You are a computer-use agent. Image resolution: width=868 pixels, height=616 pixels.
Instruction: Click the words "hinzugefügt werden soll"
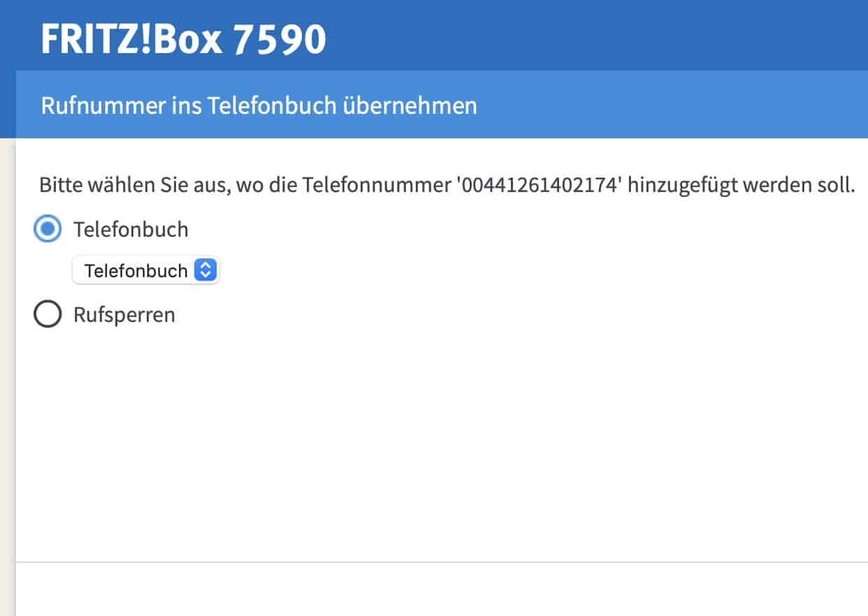coord(742,186)
